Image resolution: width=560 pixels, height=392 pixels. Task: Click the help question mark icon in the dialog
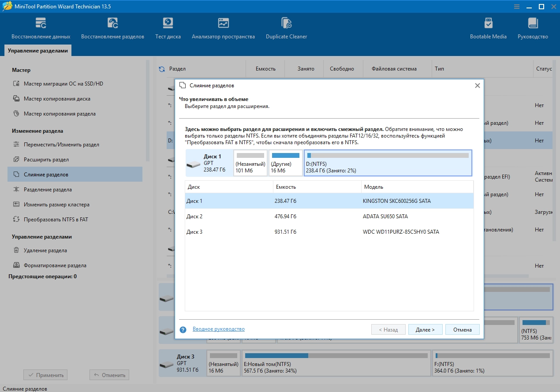coord(183,329)
